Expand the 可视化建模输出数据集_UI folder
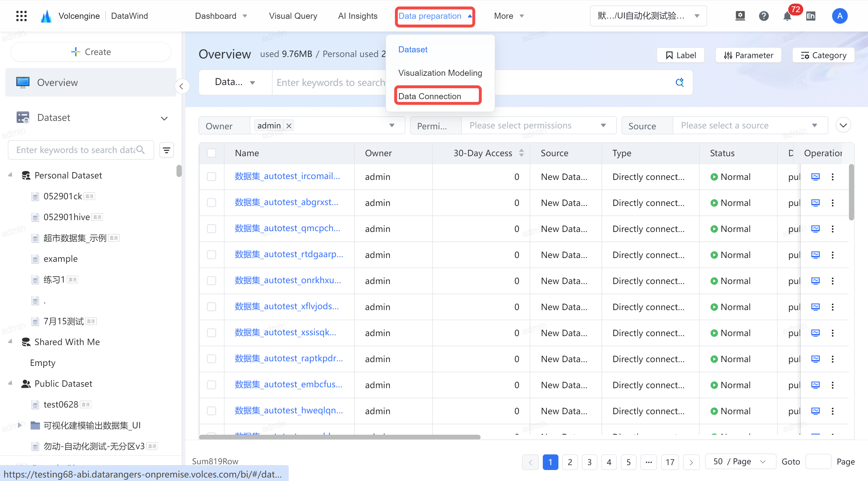The height and width of the screenshot is (481, 868). coord(20,425)
